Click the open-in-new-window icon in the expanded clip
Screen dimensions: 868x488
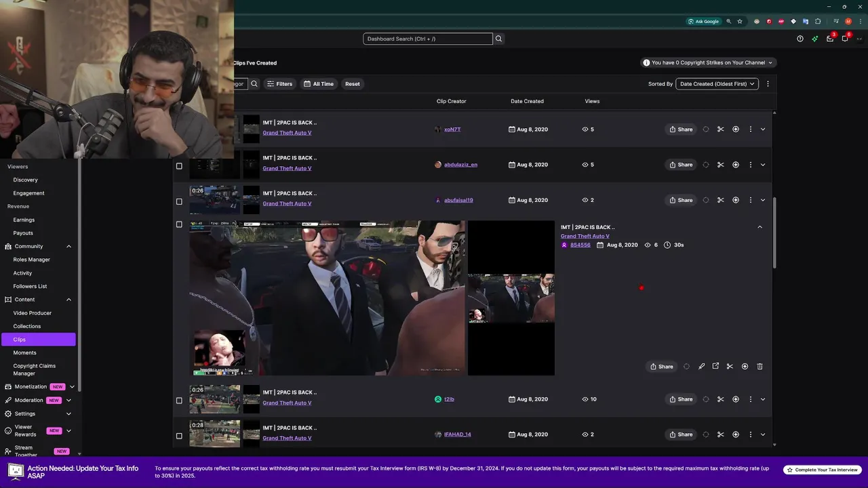click(715, 367)
